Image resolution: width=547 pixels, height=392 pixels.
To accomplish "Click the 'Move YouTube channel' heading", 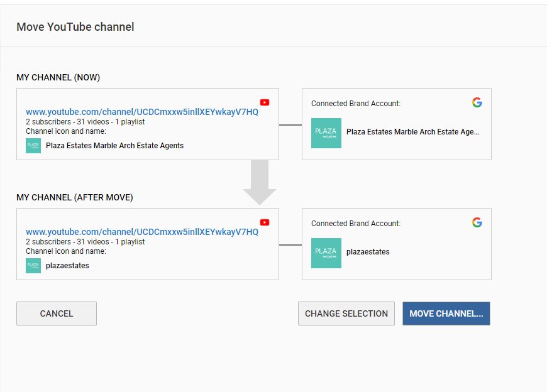I will (x=75, y=27).
